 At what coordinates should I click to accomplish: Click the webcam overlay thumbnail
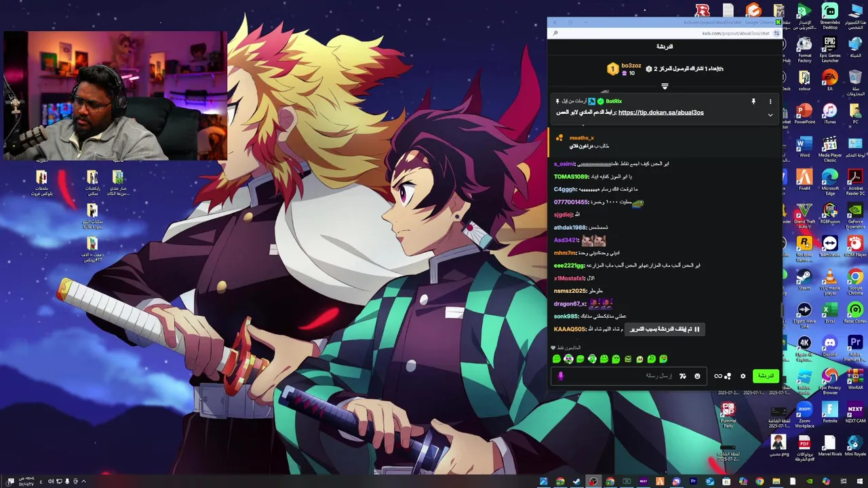(x=114, y=95)
